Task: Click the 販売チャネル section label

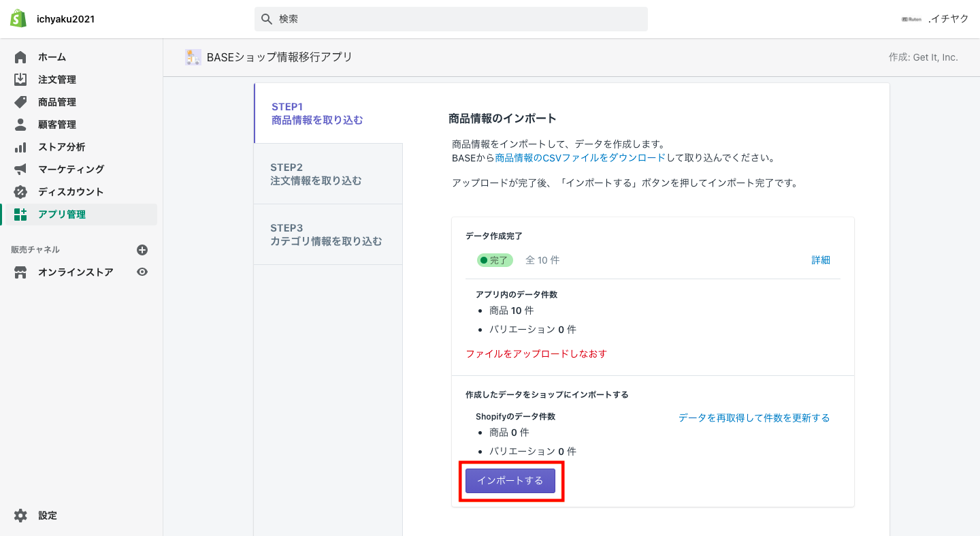Action: [35, 250]
